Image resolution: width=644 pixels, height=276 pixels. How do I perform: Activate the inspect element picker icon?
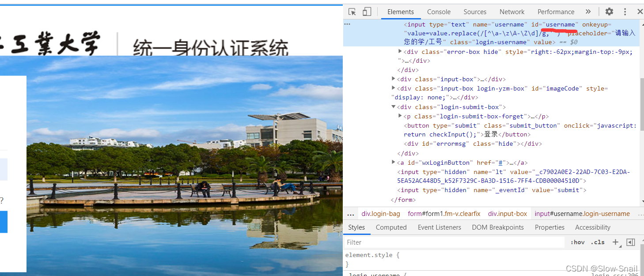tap(352, 12)
